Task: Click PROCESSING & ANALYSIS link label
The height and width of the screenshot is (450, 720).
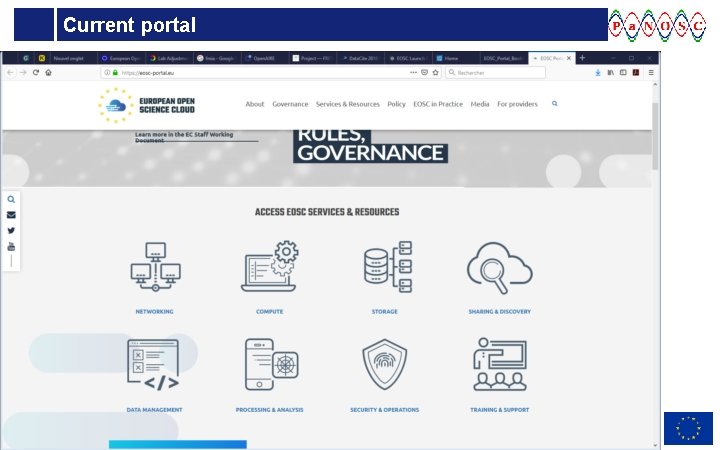Action: coord(270,410)
